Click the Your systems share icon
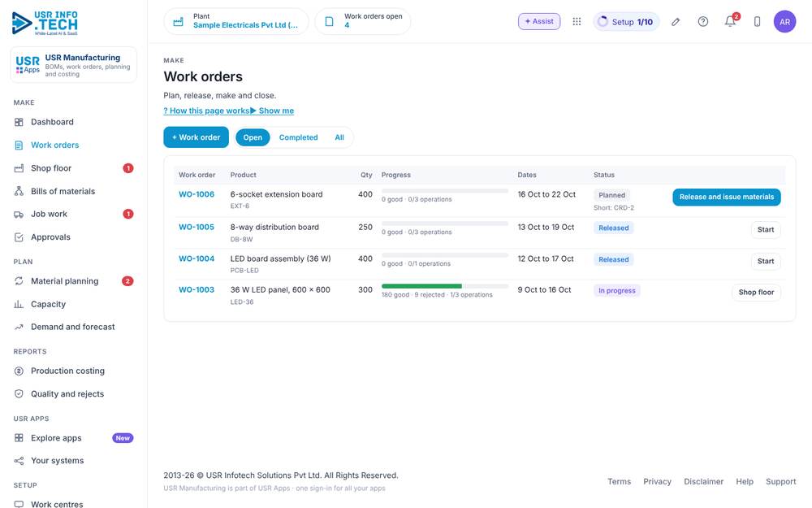The width and height of the screenshot is (812, 508). [x=19, y=461]
